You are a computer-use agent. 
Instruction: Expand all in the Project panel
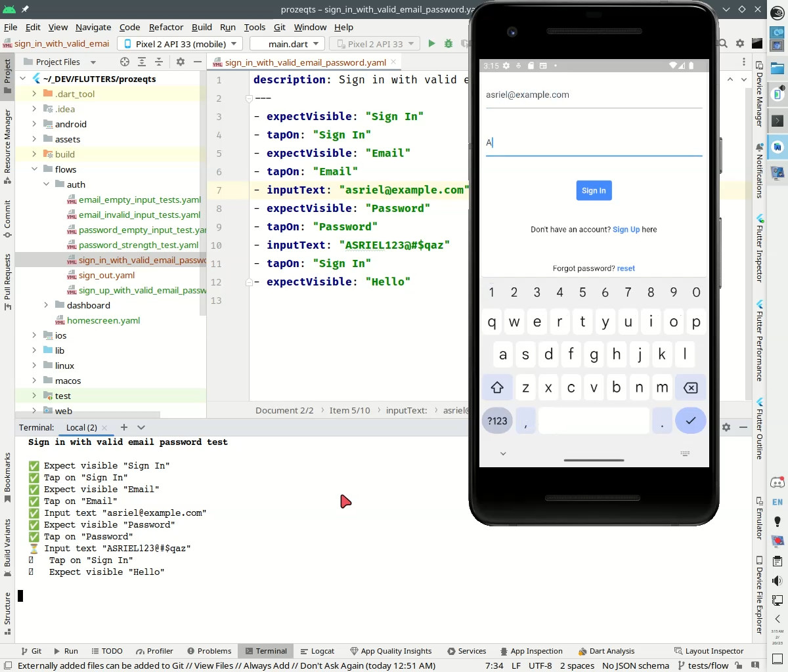[142, 62]
